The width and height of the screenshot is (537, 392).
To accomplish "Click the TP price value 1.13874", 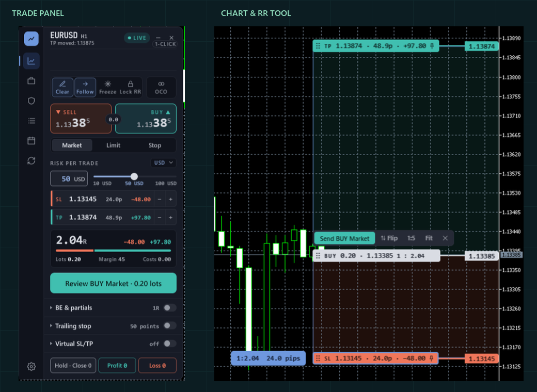I will (83, 217).
